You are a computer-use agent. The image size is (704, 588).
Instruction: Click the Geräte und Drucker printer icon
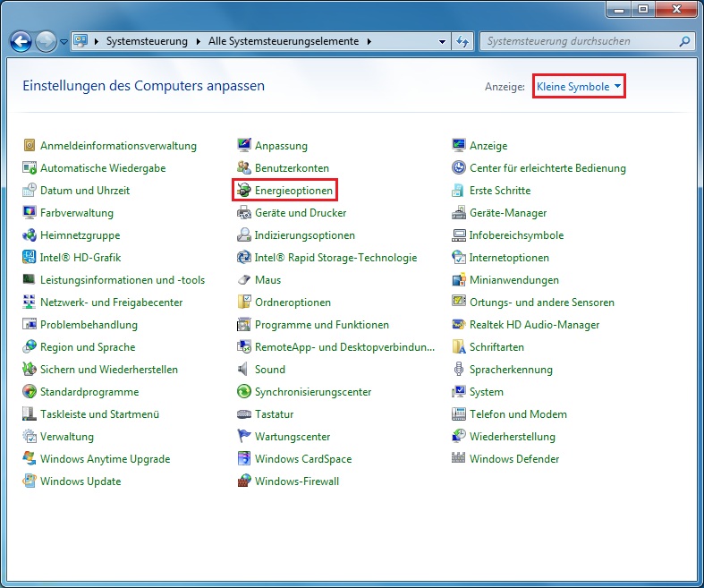pos(244,212)
